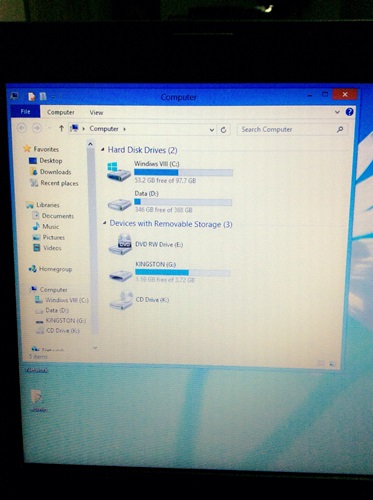This screenshot has width=373, height=500.
Task: Open the Windows VIII (C:) drive icon
Action: (x=119, y=172)
